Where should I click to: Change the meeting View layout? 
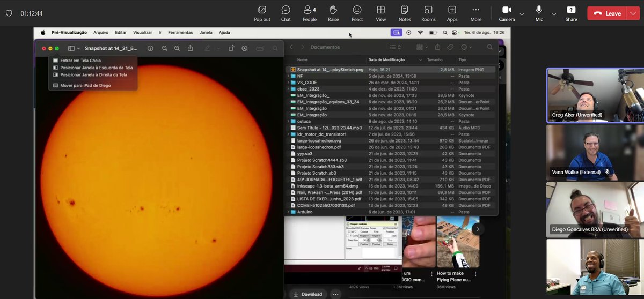(381, 13)
